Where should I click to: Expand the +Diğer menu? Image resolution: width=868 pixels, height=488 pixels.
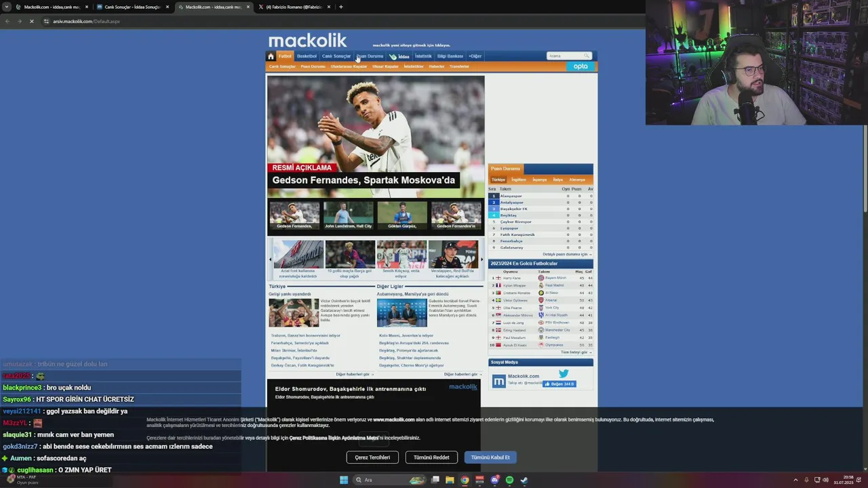(475, 56)
